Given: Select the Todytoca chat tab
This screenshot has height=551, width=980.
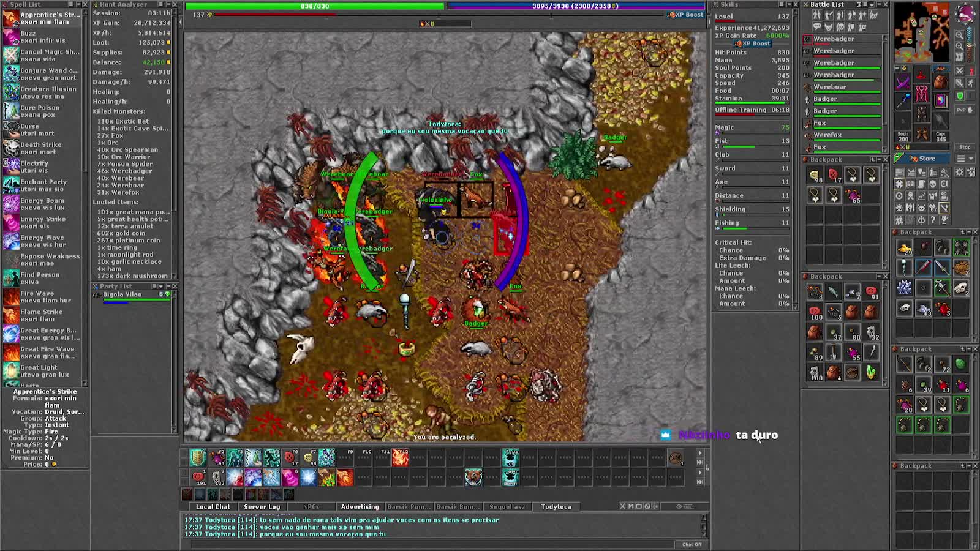Looking at the screenshot, I should 556,506.
